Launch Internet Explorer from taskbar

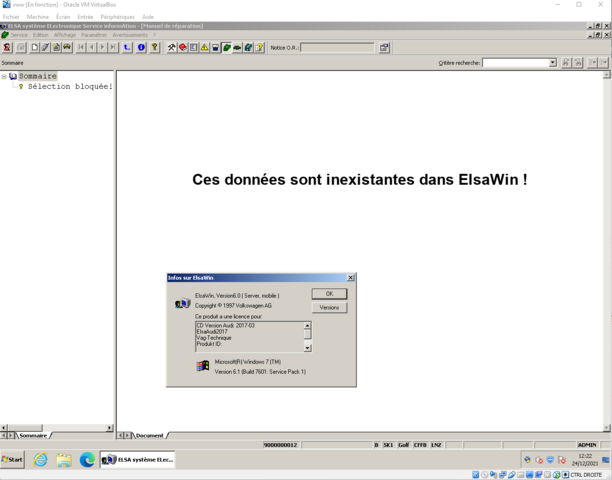click(40, 460)
